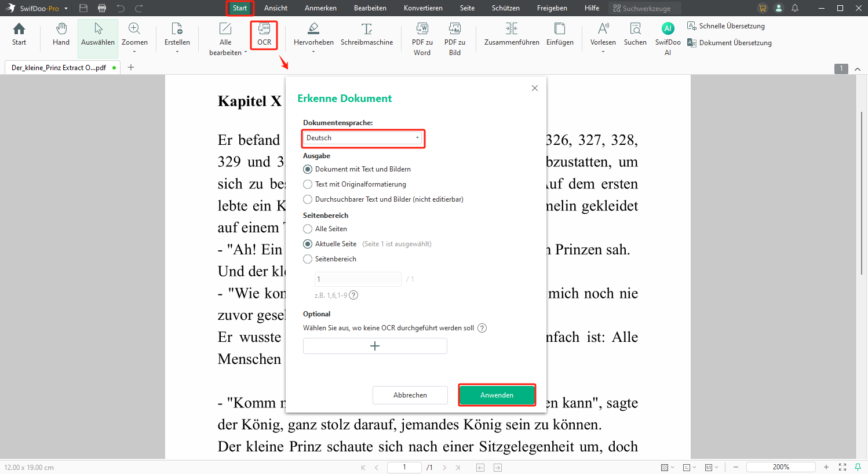Screen dimensions: 868x474
Task: Expand the Erstellen dropdown arrow
Action: pos(177,52)
